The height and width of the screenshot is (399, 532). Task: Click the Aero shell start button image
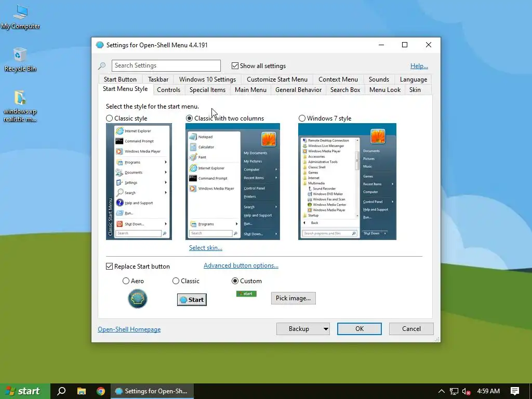click(x=137, y=299)
